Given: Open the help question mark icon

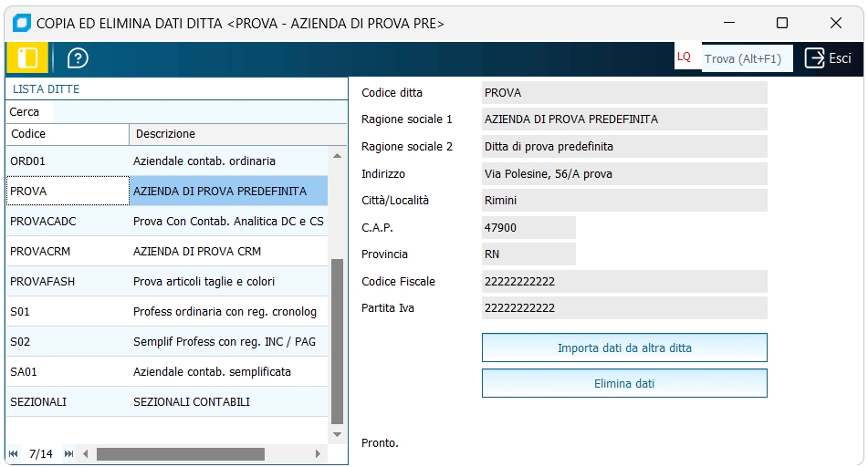Looking at the screenshot, I should pyautogui.click(x=78, y=58).
